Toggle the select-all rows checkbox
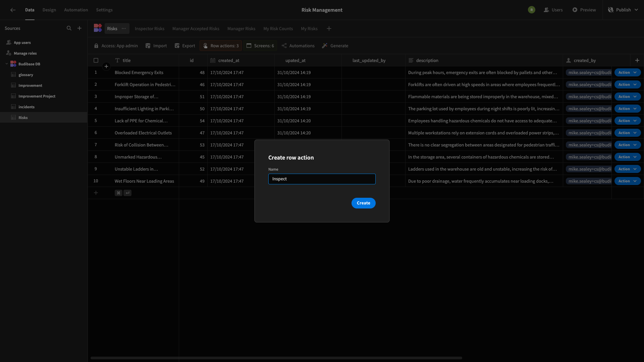This screenshot has width=644, height=362. click(96, 60)
